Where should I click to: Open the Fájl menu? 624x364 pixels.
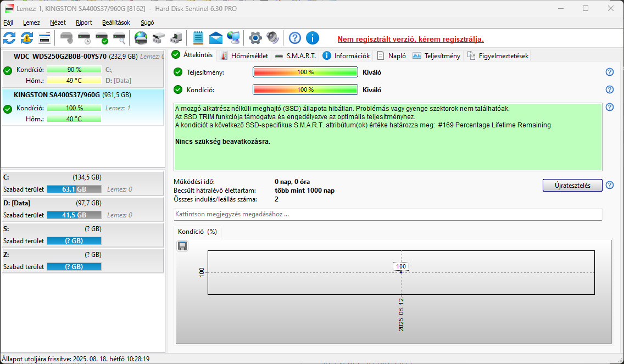[x=8, y=23]
